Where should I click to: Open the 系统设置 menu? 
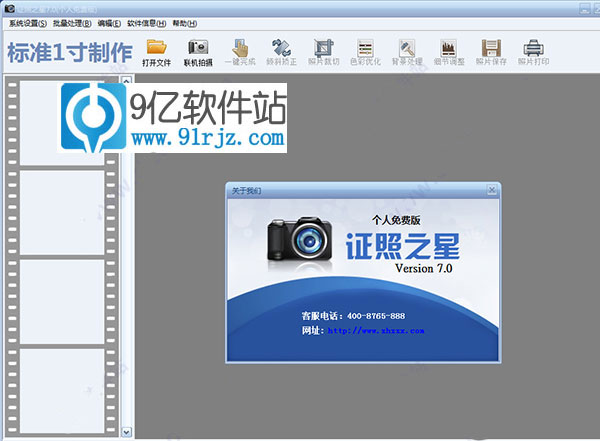click(x=28, y=22)
